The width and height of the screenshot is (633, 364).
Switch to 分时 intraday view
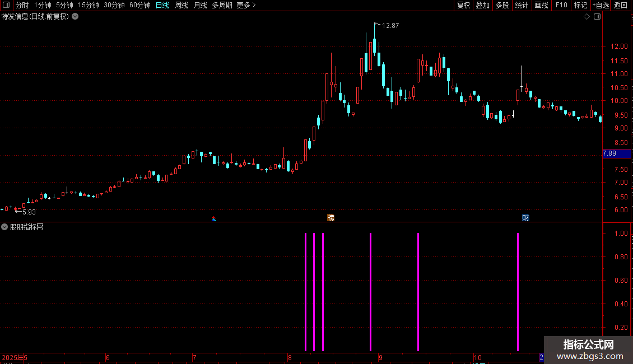[x=22, y=5]
